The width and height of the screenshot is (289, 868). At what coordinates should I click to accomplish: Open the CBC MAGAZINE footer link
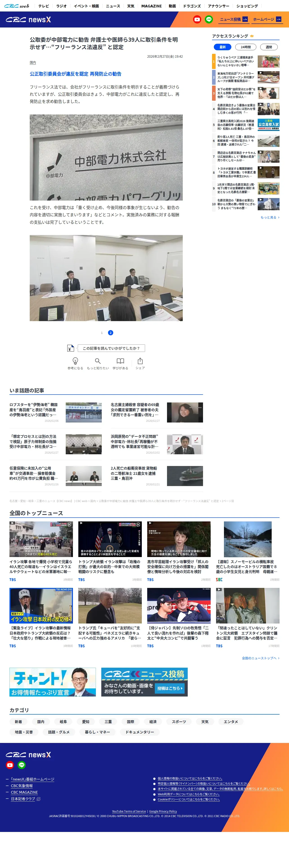click(x=24, y=792)
